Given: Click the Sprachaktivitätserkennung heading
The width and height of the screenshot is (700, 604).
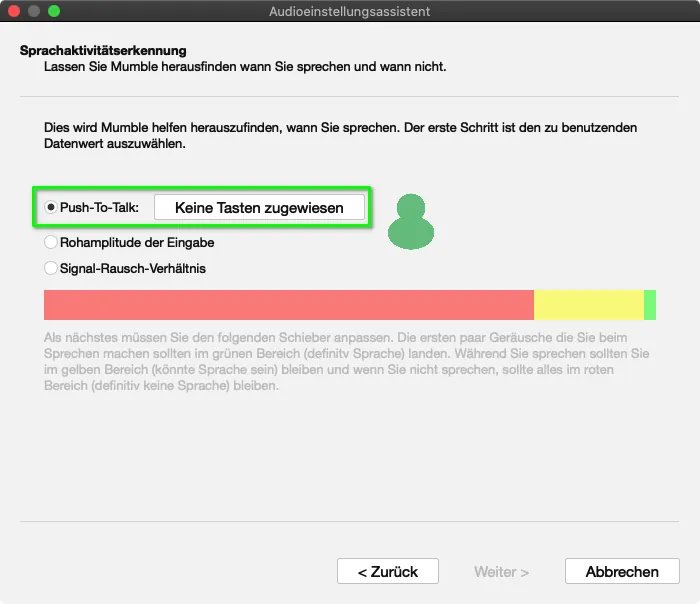Looking at the screenshot, I should (x=103, y=50).
